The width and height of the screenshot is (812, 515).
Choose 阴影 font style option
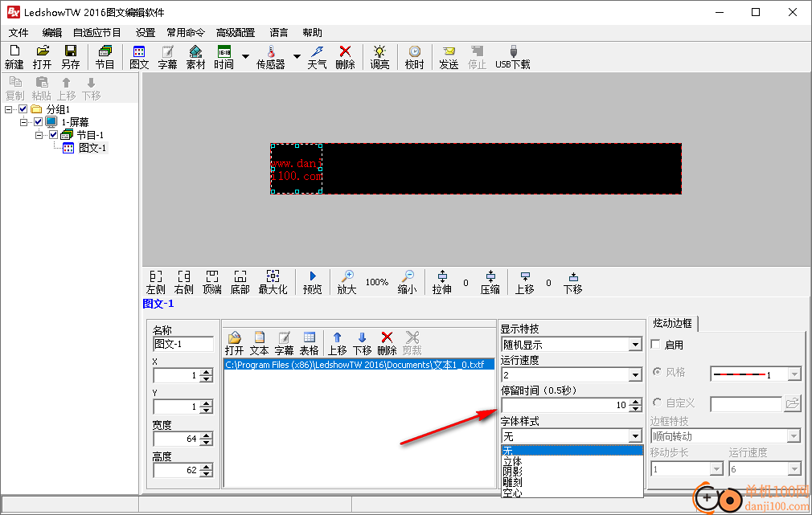[x=572, y=472]
